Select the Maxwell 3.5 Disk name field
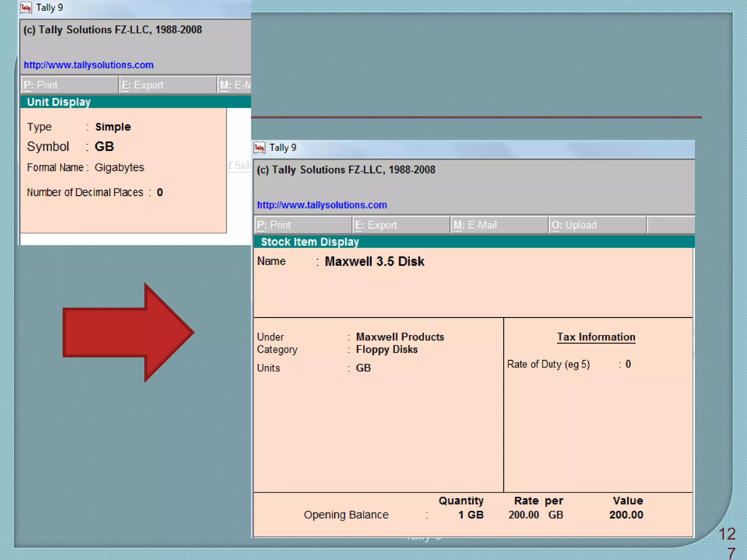The height and width of the screenshot is (560, 747). click(x=374, y=261)
